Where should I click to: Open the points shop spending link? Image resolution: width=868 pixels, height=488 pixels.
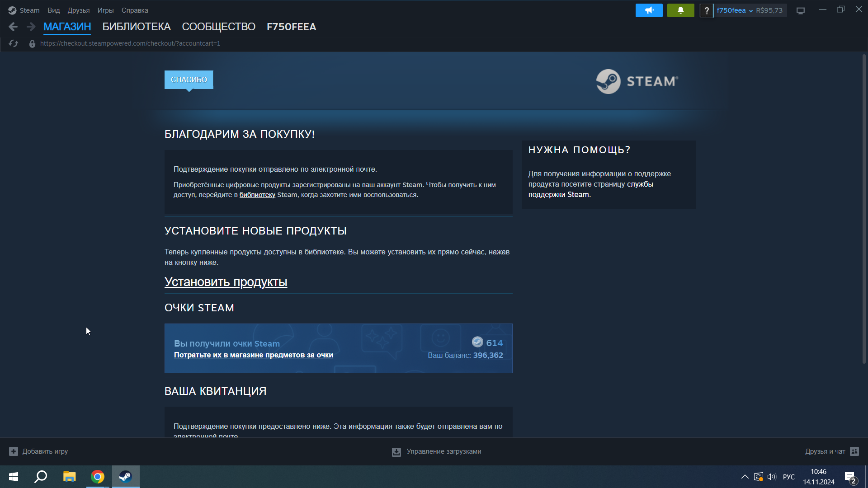click(x=253, y=355)
